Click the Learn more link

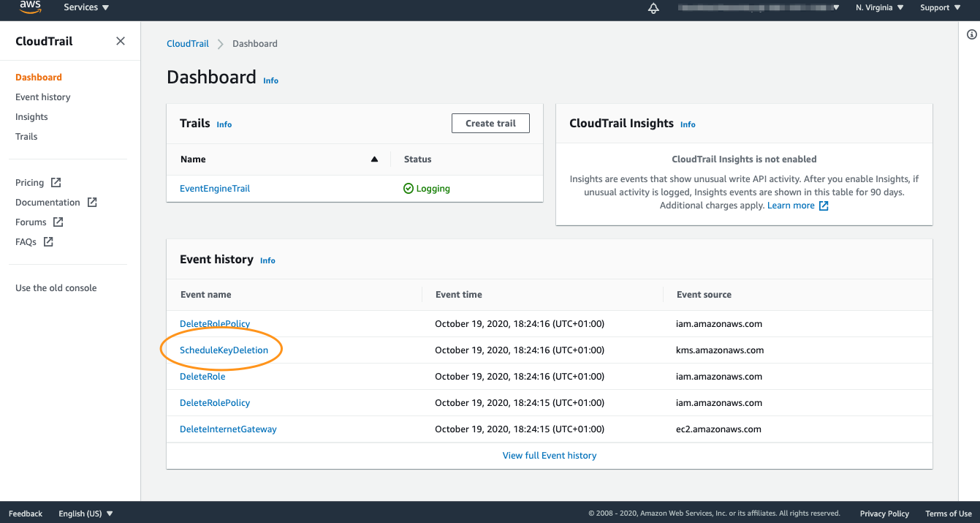791,206
